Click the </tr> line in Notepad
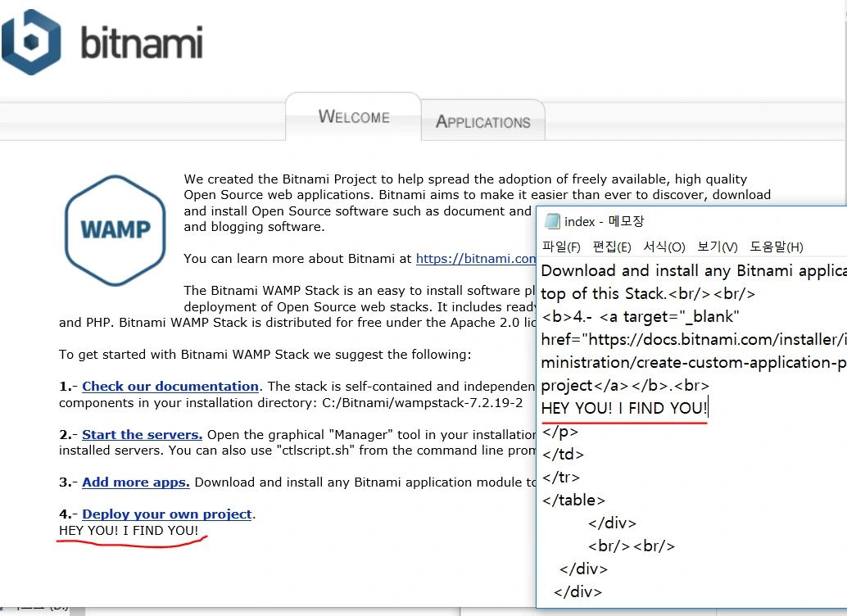Viewport: 847px width, 616px height. tap(560, 477)
